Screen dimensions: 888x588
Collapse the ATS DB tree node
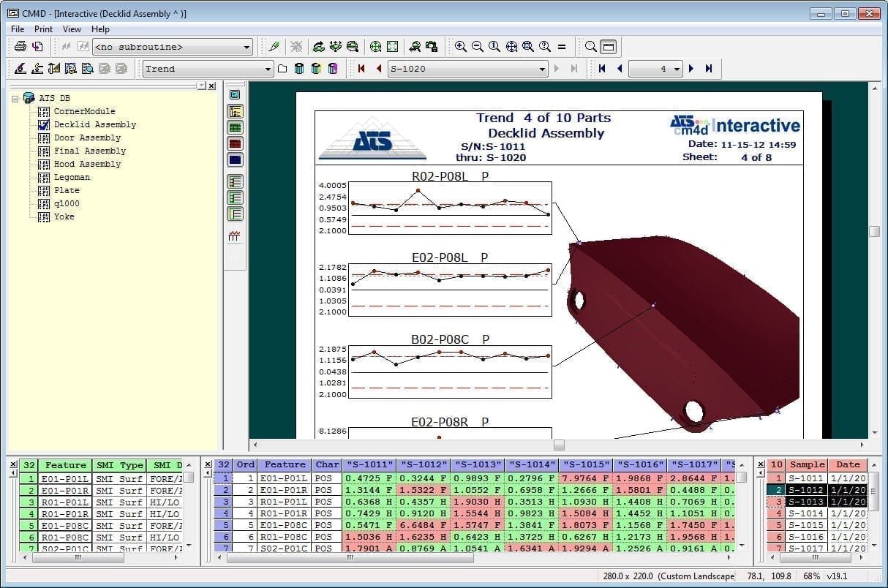pos(15,98)
